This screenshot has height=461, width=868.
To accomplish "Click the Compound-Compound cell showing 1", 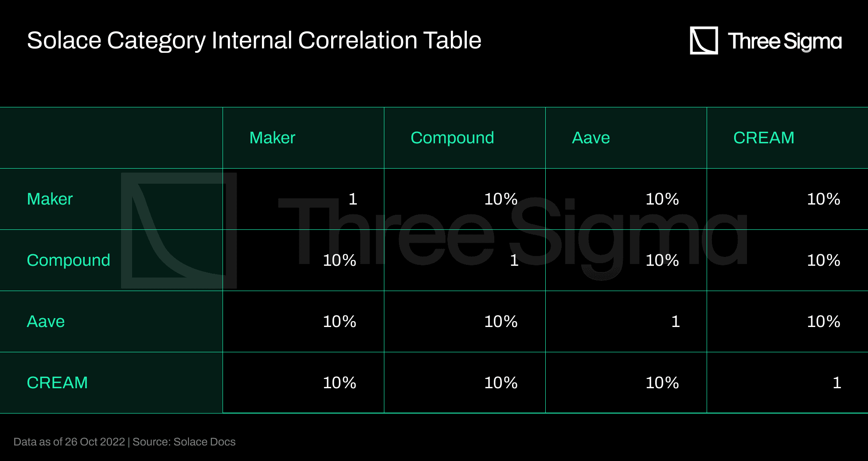I will coord(514,260).
